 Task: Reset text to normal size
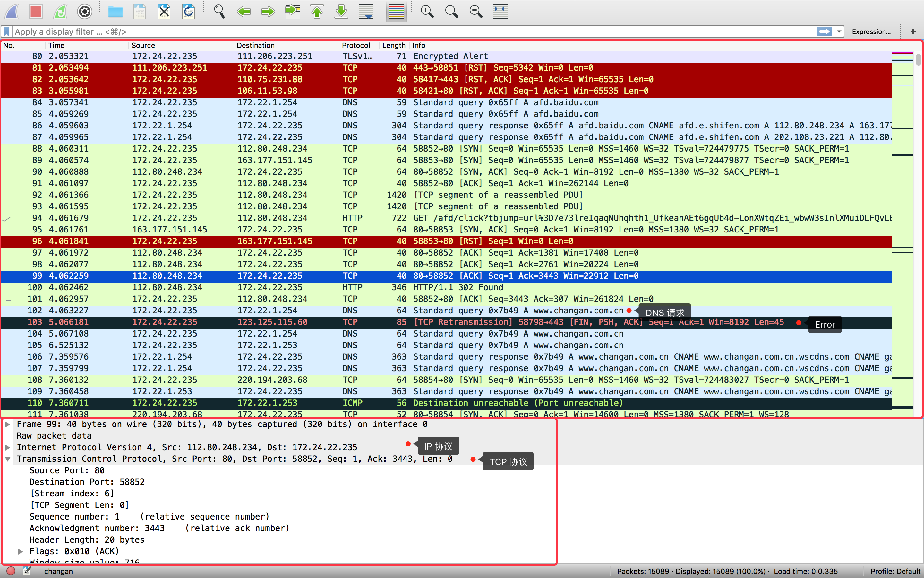click(x=476, y=12)
